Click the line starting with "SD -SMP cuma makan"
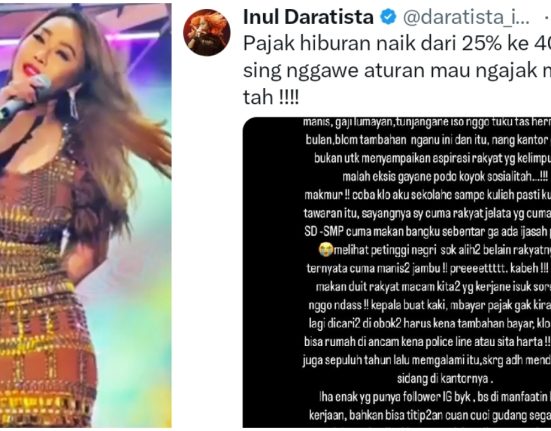This screenshot has height=431, width=551. pos(427,231)
